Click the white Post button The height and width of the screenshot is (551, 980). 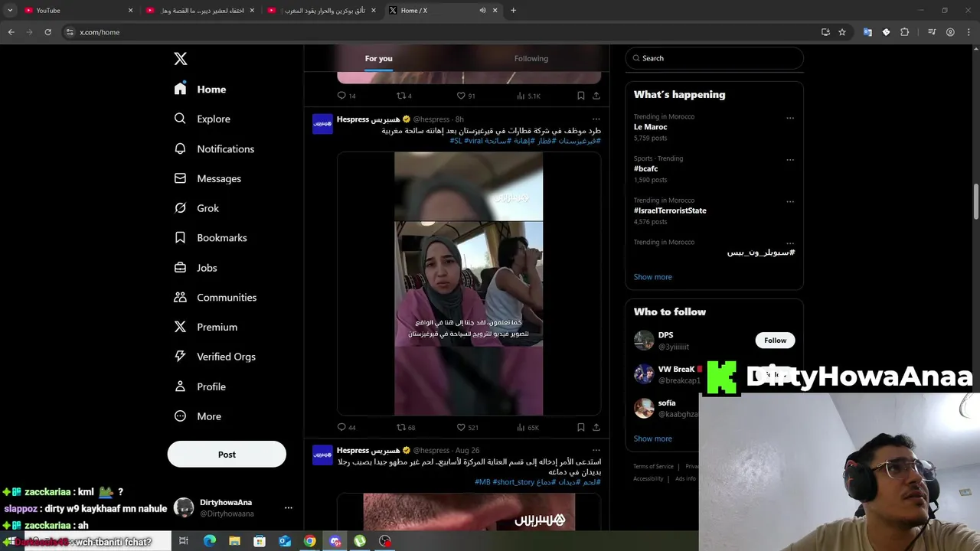(227, 455)
